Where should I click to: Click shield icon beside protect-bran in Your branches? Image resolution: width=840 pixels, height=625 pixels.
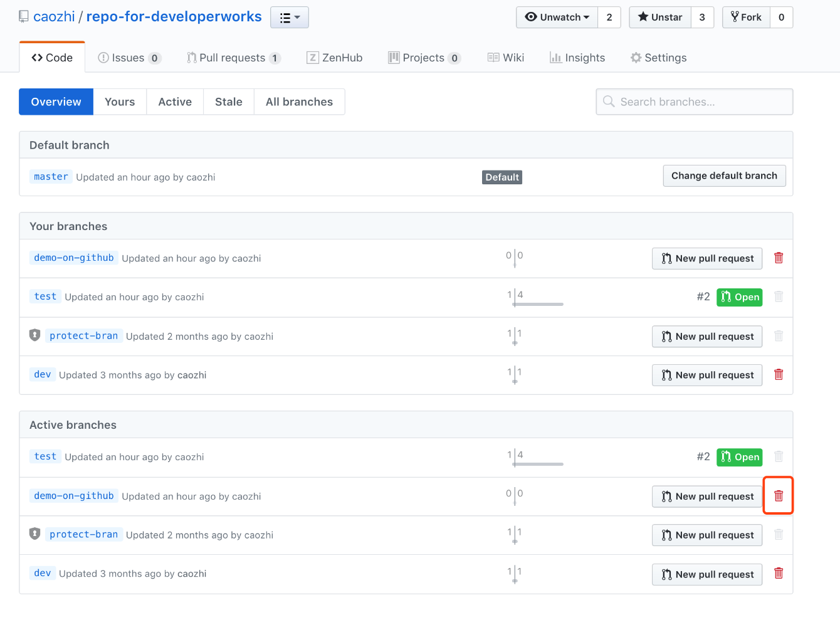pyautogui.click(x=35, y=335)
